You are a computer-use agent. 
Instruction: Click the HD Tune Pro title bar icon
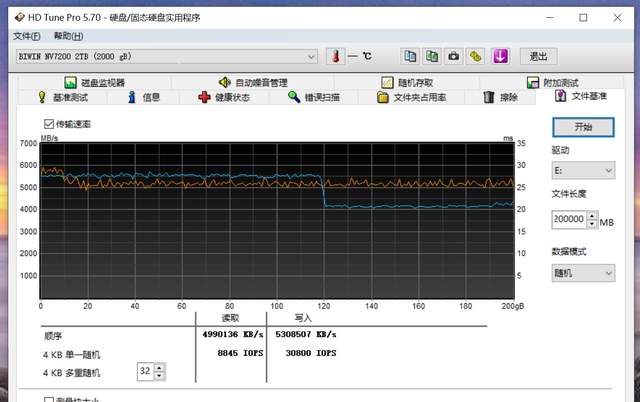[20, 18]
